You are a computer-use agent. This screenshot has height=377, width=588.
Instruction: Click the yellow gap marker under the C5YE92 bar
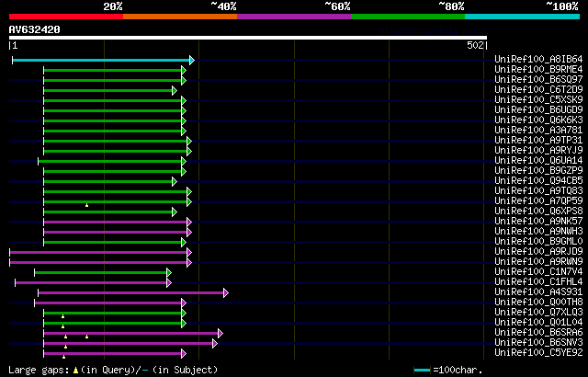tap(63, 357)
